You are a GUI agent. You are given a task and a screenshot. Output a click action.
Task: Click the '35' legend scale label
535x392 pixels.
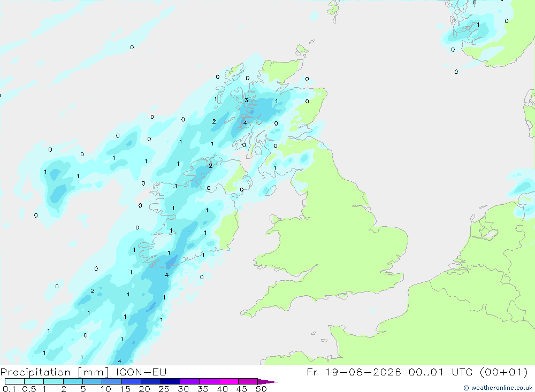coord(203,389)
